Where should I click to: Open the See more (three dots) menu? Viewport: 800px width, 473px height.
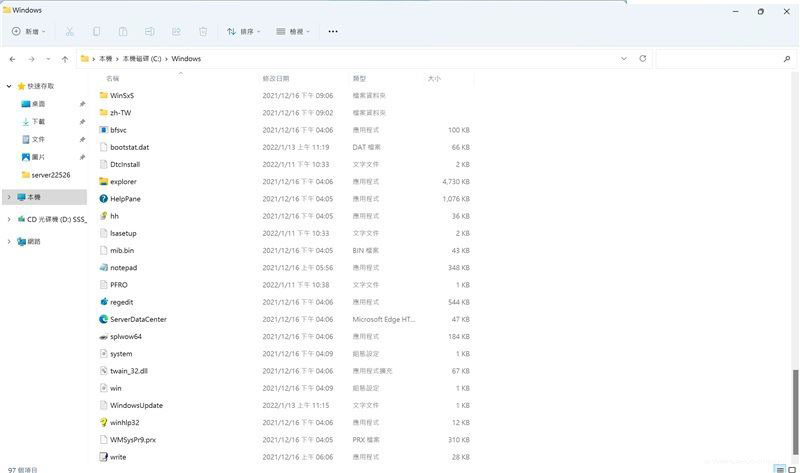[333, 31]
